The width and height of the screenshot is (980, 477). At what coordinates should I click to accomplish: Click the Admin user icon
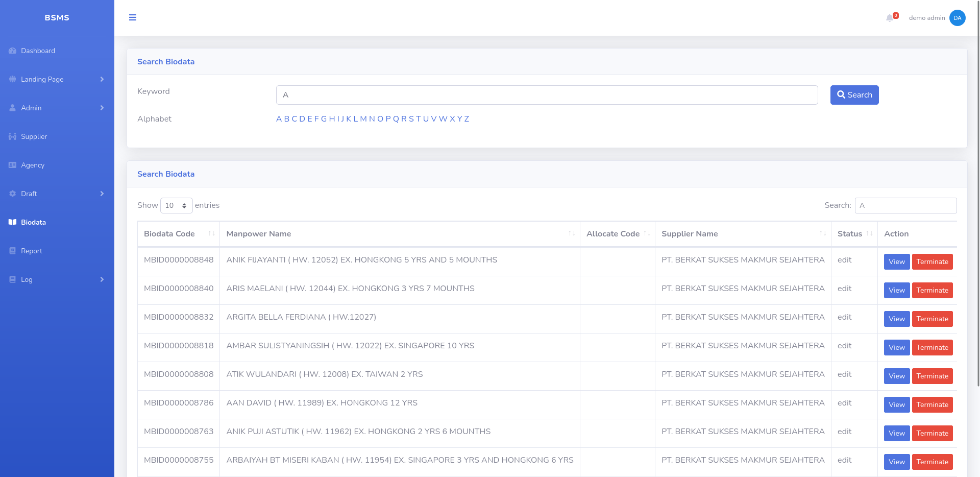pos(13,108)
